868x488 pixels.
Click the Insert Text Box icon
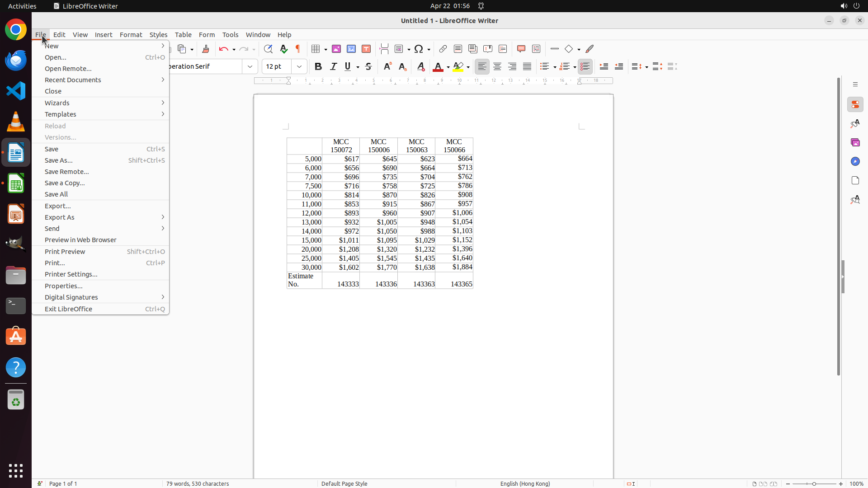(x=366, y=49)
